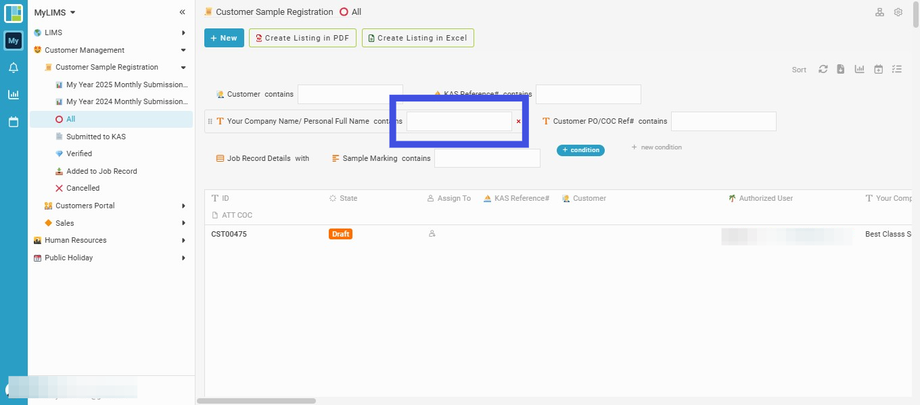Click the Customer column header
The height and width of the screenshot is (405, 920).
click(584, 198)
